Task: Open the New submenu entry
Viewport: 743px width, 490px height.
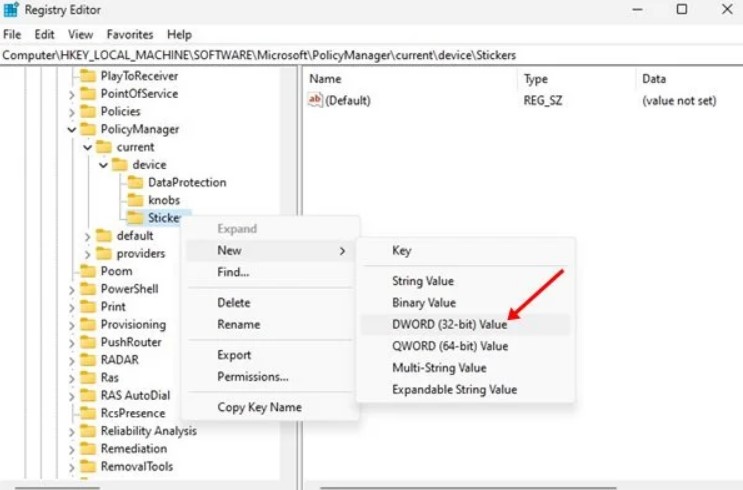Action: (x=270, y=251)
